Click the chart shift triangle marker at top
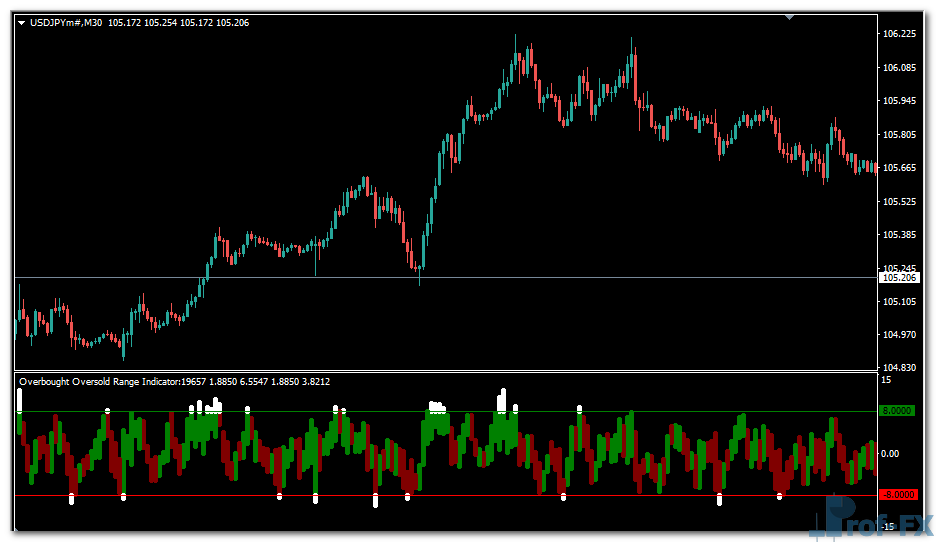 790,17
